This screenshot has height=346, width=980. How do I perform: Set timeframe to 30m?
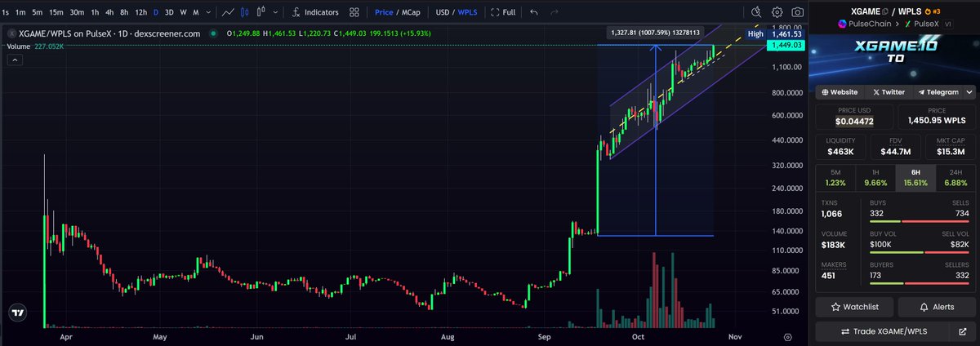(x=77, y=12)
